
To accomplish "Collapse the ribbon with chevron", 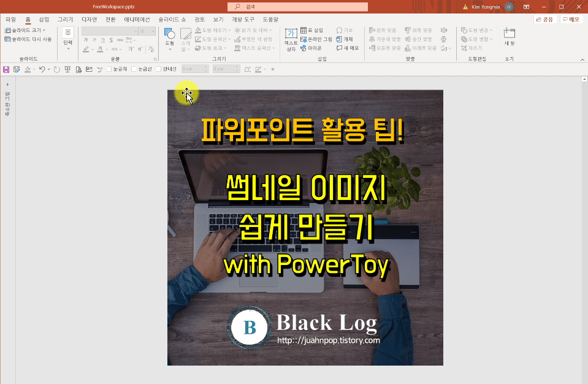I will [582, 60].
